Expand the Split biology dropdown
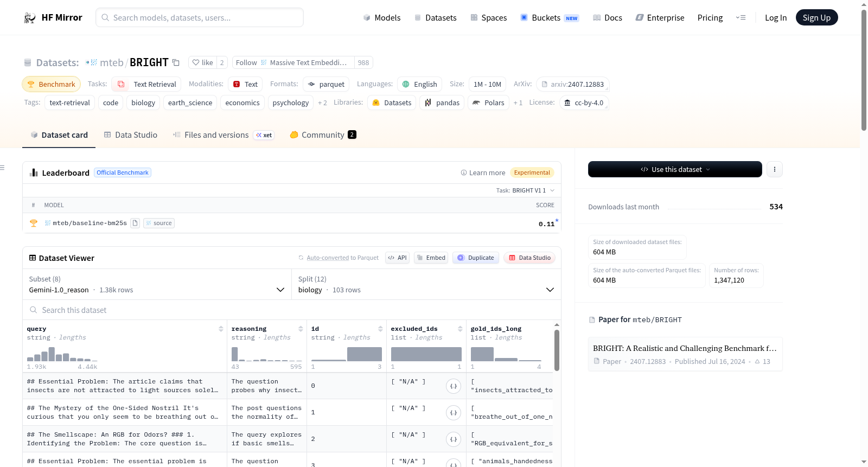Screen dimensions: 868x467 (x=426, y=284)
